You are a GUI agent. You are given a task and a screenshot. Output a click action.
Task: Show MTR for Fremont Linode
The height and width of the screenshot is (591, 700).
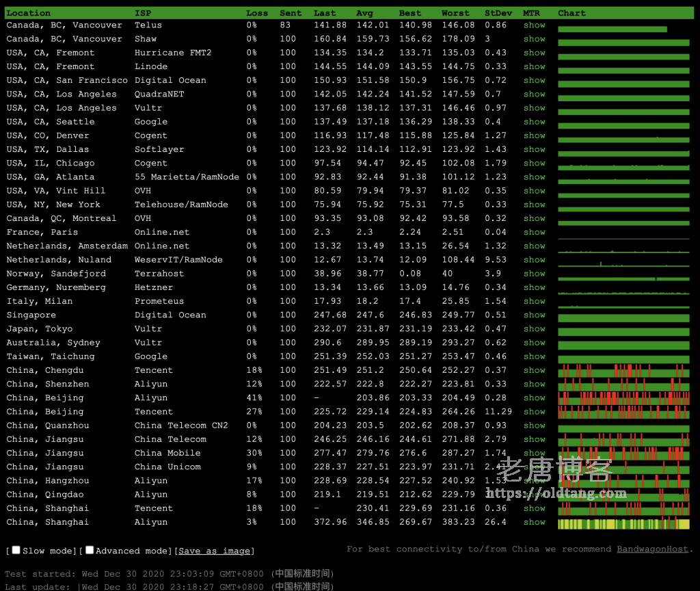coord(534,66)
